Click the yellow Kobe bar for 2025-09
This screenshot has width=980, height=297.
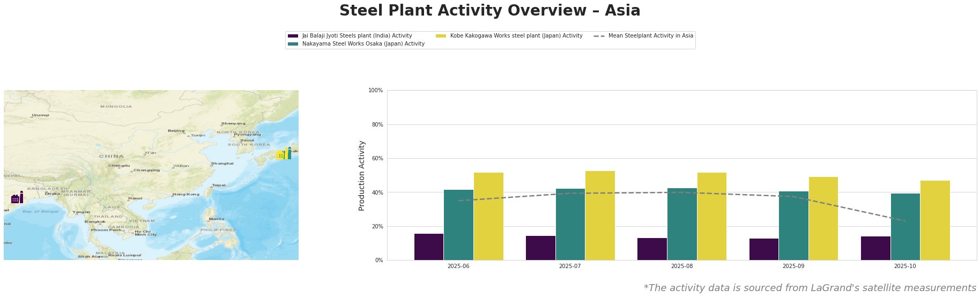click(x=823, y=219)
